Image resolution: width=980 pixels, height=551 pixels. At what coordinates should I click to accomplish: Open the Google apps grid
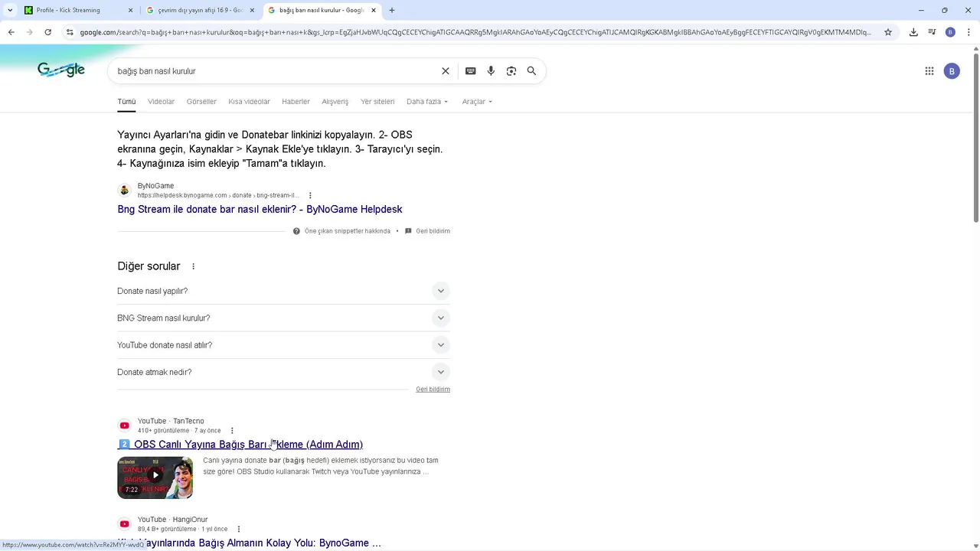[929, 71]
